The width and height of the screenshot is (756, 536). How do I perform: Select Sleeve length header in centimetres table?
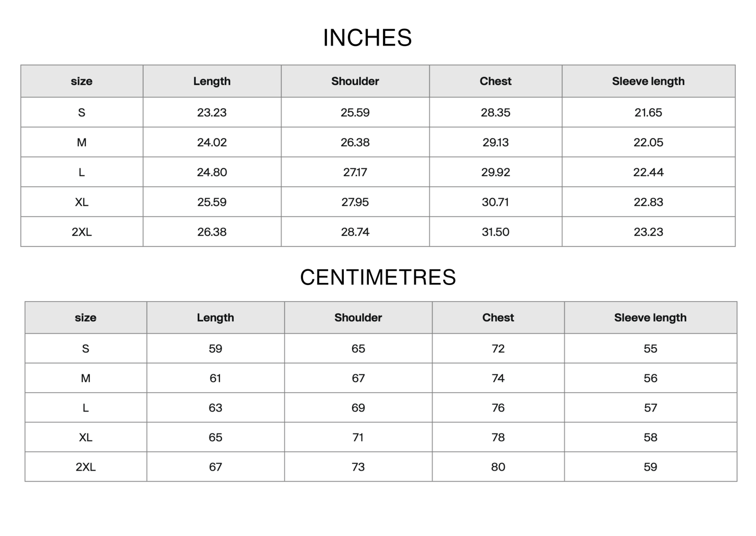[650, 317]
